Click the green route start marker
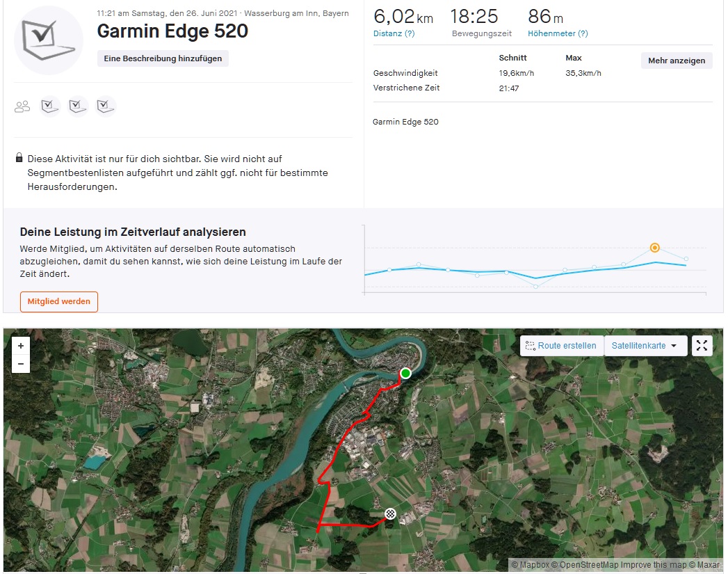 (405, 374)
